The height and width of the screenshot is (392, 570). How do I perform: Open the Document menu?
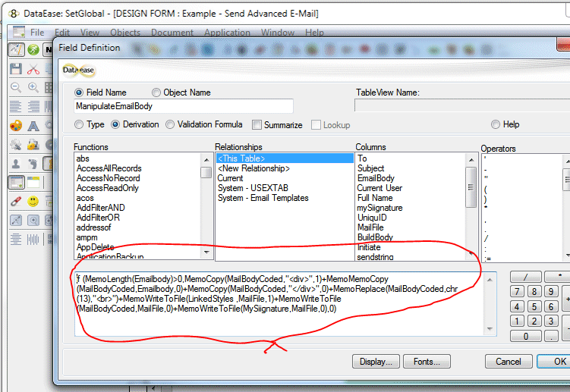pos(172,33)
